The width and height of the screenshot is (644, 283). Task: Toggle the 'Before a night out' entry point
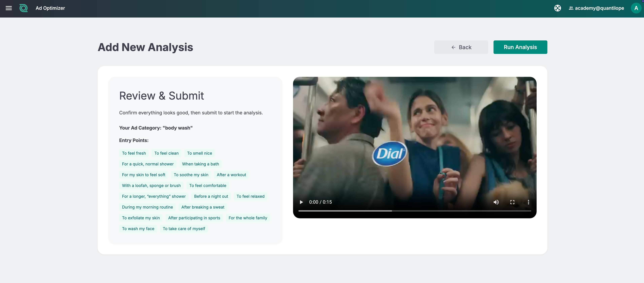click(211, 196)
